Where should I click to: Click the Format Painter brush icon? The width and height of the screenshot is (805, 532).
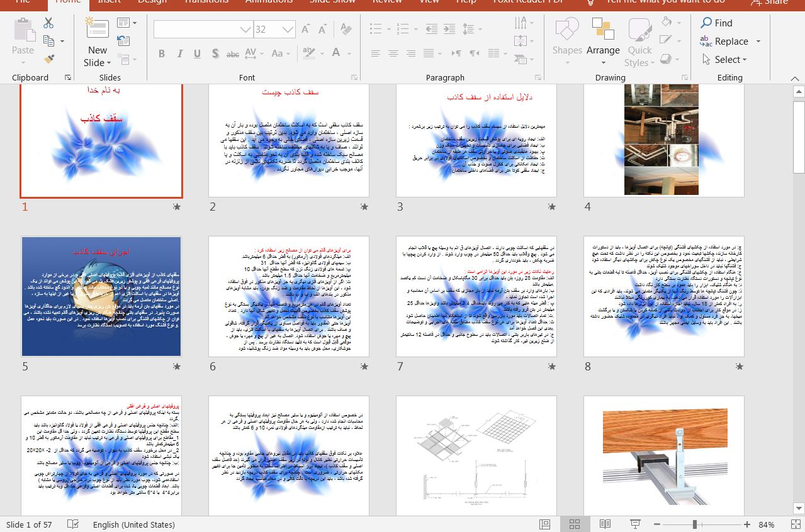48,58
